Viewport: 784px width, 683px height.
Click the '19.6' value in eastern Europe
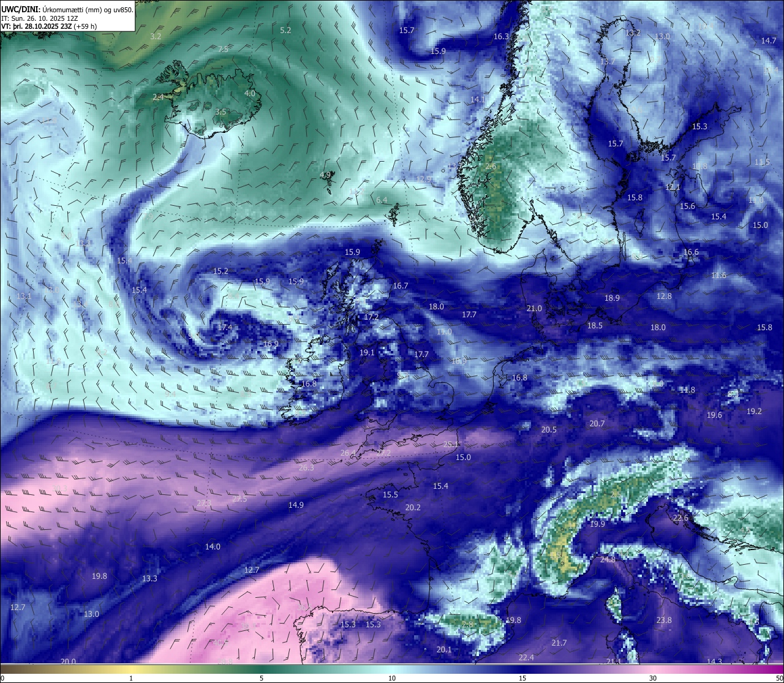coord(714,415)
